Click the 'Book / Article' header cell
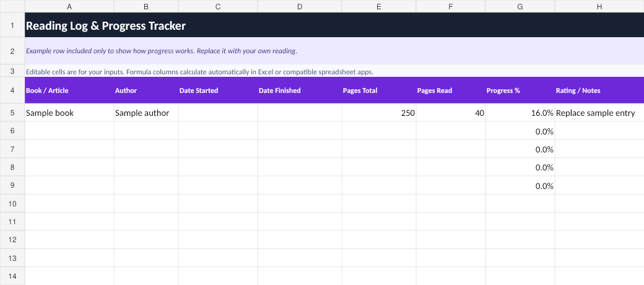644x285 pixels. click(x=69, y=90)
